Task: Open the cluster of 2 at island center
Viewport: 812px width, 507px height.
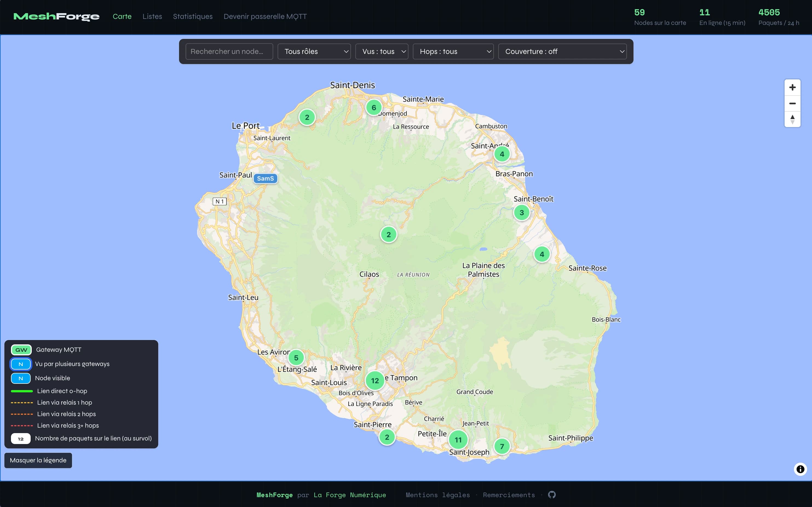Action: point(388,235)
